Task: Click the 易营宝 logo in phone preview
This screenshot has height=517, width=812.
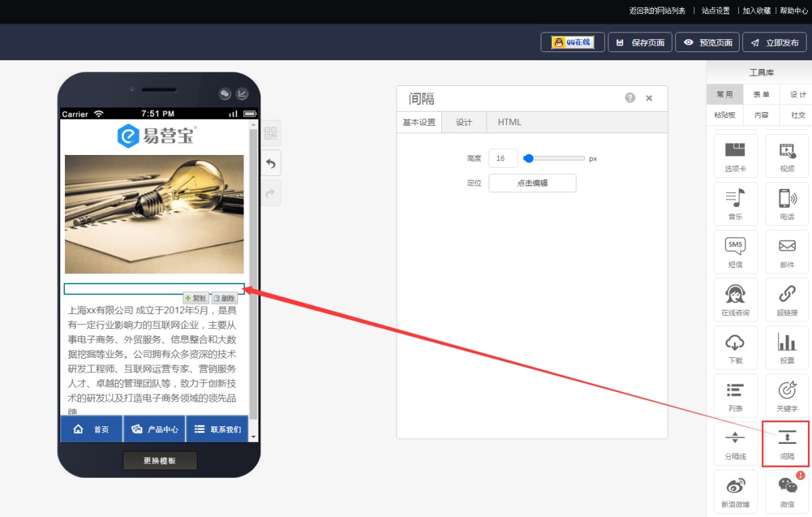Action: 156,135
